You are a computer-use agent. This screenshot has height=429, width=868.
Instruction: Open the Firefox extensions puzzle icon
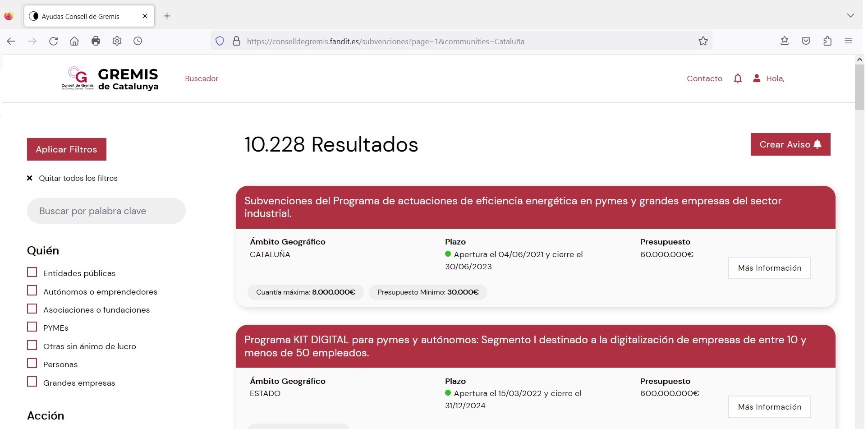[x=827, y=42]
